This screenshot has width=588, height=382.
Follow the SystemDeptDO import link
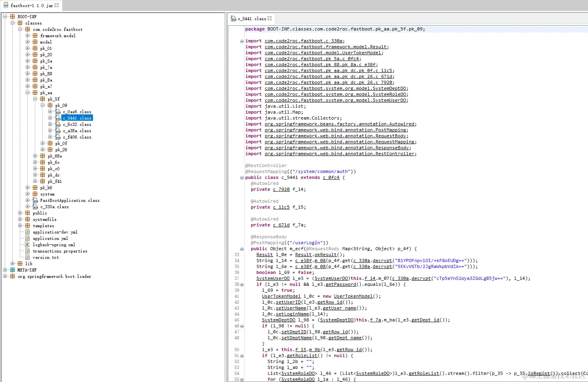pos(336,88)
